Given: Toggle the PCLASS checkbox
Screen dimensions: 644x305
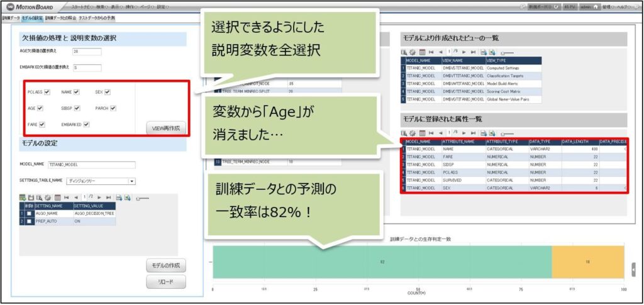Looking at the screenshot, I should click(x=48, y=92).
